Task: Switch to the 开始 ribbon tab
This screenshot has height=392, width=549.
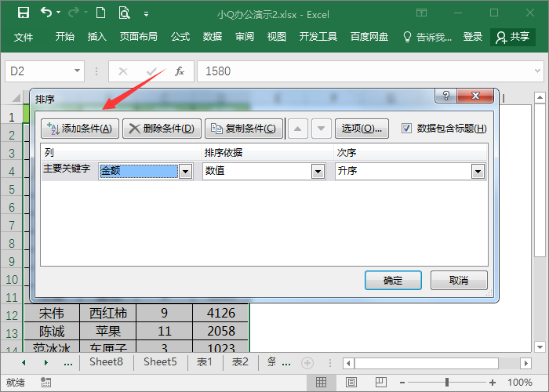Action: tap(65, 37)
